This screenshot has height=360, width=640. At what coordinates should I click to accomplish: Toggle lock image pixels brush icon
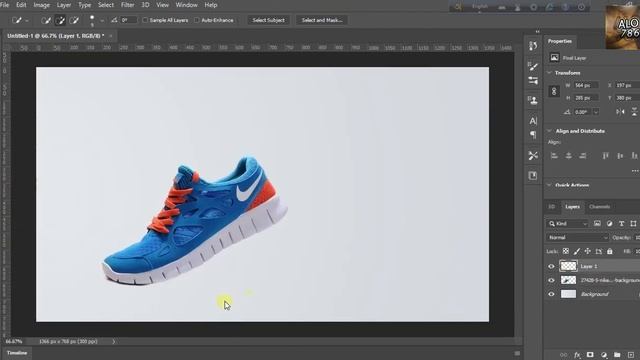(577, 251)
